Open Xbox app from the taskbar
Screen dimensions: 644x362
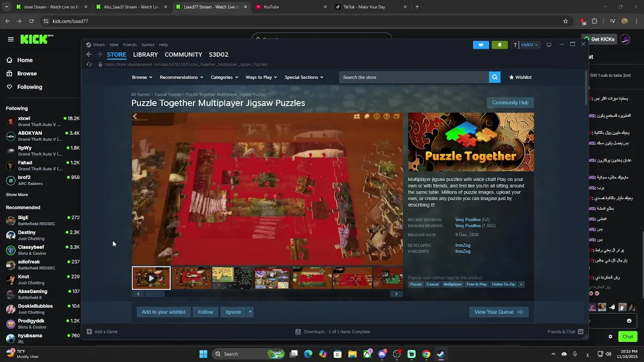click(x=367, y=354)
